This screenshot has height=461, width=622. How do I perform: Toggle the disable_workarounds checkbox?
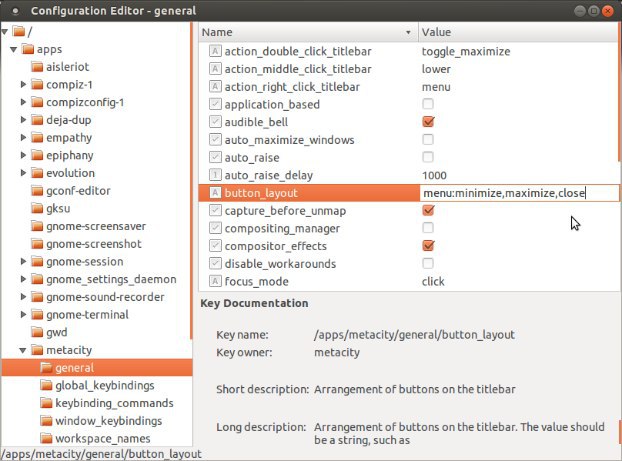tap(428, 263)
